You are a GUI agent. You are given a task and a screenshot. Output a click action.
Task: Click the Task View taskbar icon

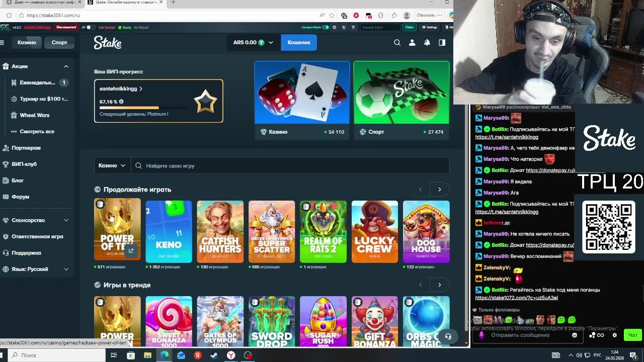click(114, 355)
